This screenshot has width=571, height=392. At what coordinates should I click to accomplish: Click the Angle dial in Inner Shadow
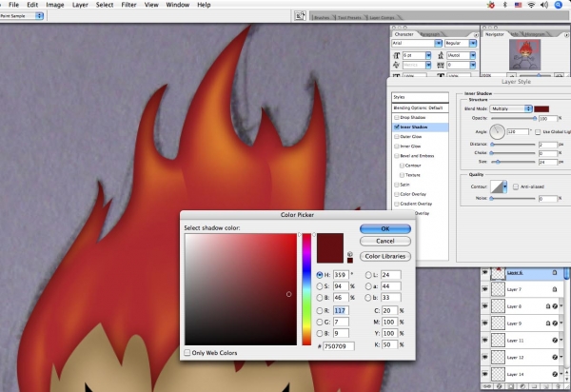(497, 131)
